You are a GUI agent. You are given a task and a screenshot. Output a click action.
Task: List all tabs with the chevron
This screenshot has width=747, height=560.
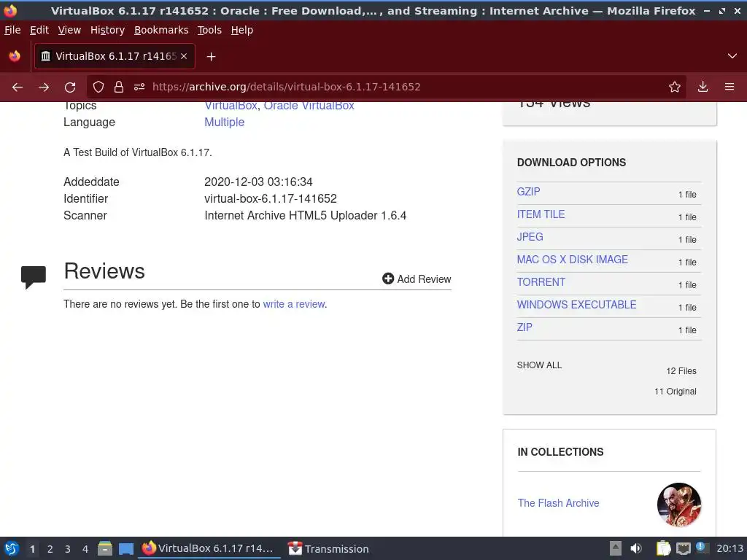pyautogui.click(x=732, y=56)
